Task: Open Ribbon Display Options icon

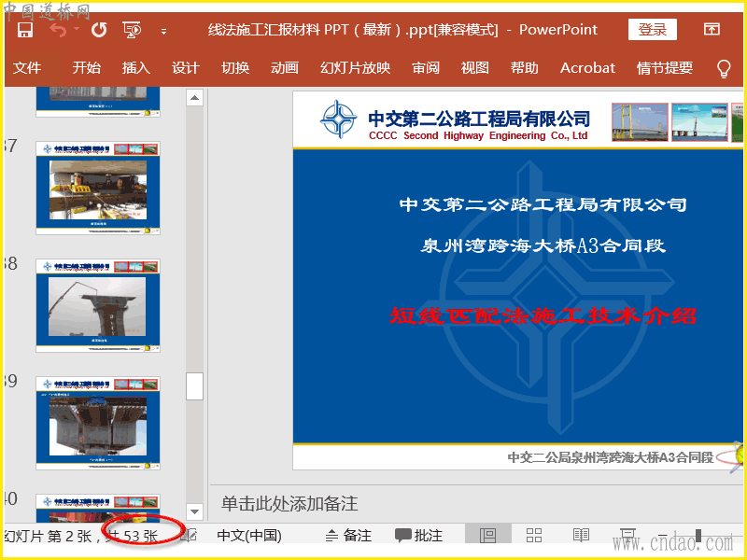Action: tap(712, 29)
